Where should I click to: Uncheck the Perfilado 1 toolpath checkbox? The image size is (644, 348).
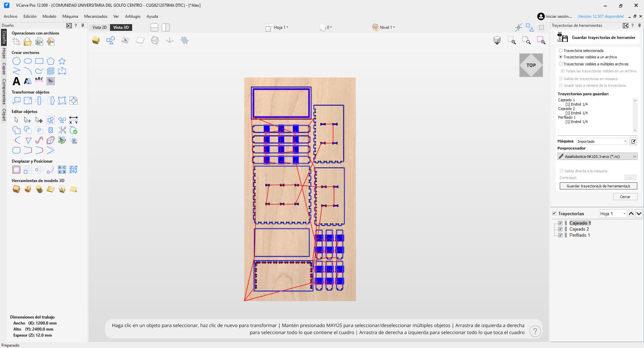560,235
